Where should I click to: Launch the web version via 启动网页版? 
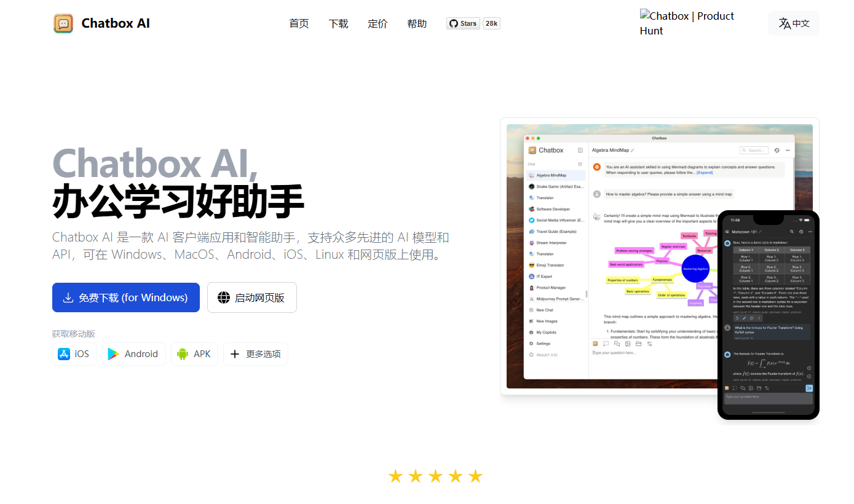(x=252, y=297)
